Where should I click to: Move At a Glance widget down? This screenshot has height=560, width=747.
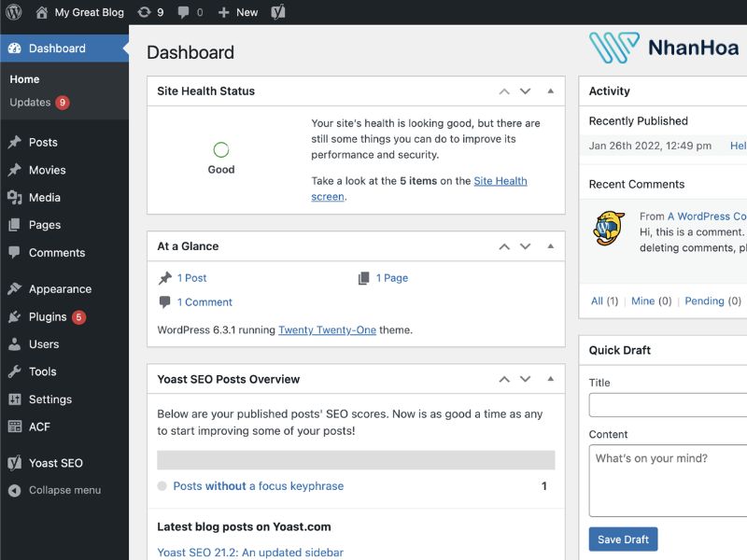pyautogui.click(x=525, y=246)
